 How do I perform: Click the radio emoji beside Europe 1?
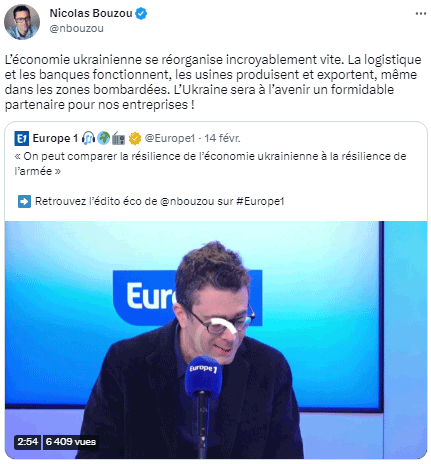(118, 138)
